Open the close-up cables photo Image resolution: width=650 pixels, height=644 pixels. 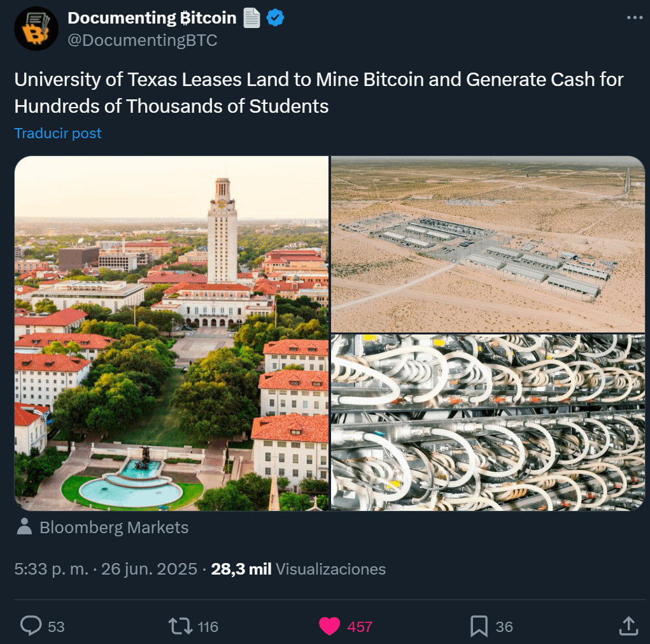click(488, 422)
